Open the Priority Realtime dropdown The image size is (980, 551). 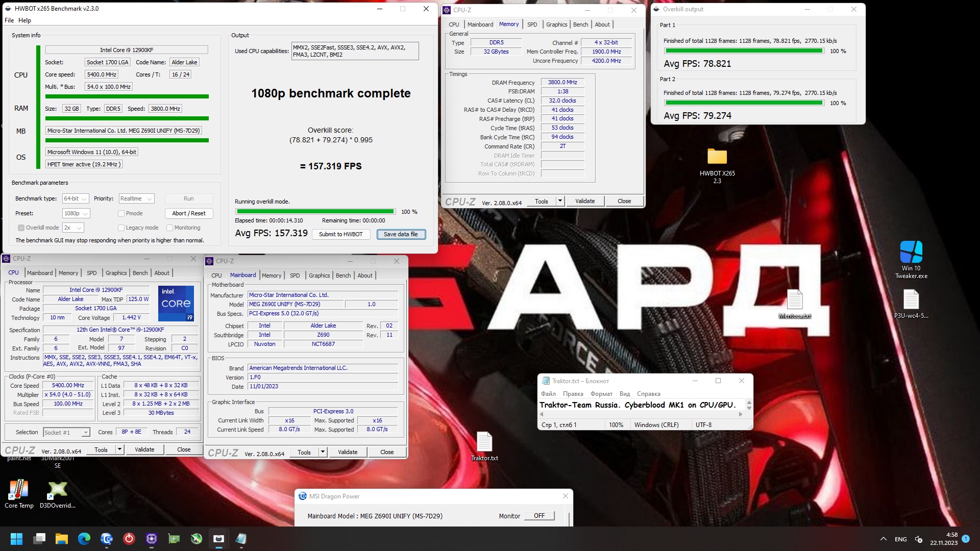(x=136, y=198)
